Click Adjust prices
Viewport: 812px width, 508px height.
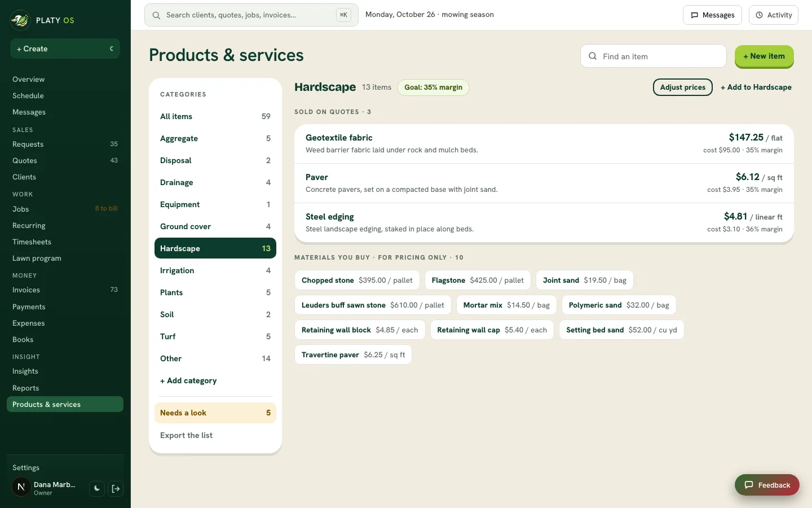point(683,87)
